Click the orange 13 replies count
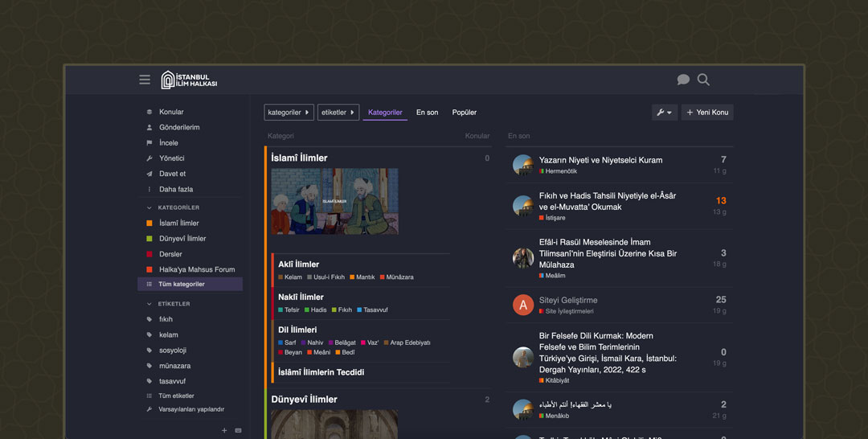 point(721,201)
